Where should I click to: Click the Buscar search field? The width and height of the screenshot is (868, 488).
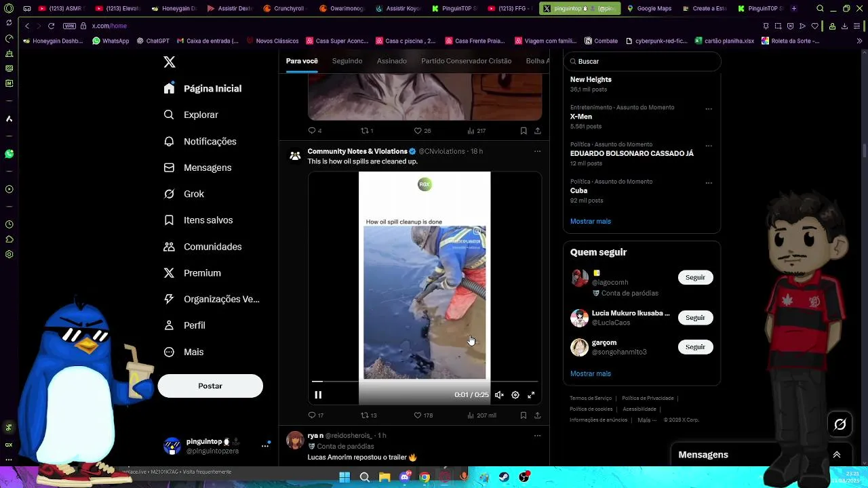[642, 62]
